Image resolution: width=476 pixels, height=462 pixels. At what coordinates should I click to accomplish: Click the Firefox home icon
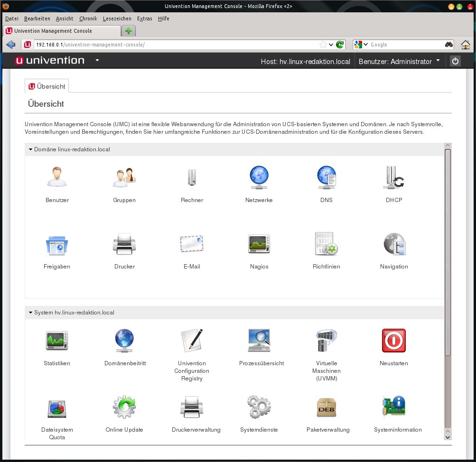(x=465, y=45)
